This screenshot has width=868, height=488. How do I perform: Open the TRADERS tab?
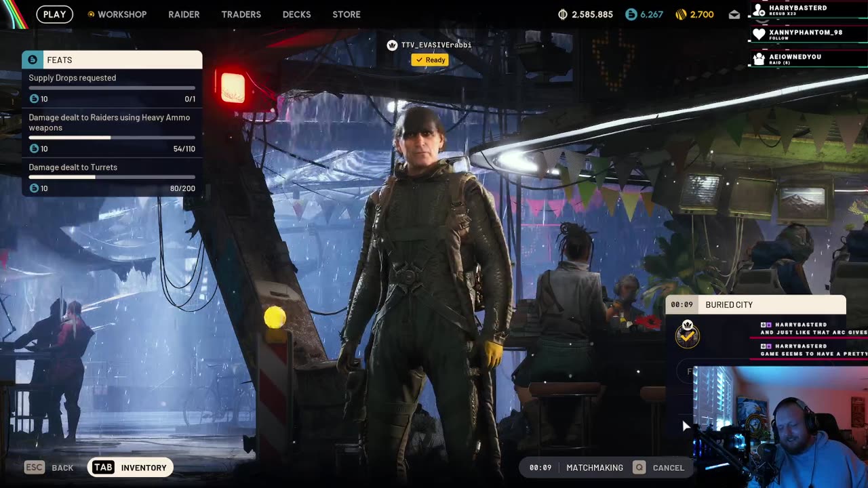(241, 14)
